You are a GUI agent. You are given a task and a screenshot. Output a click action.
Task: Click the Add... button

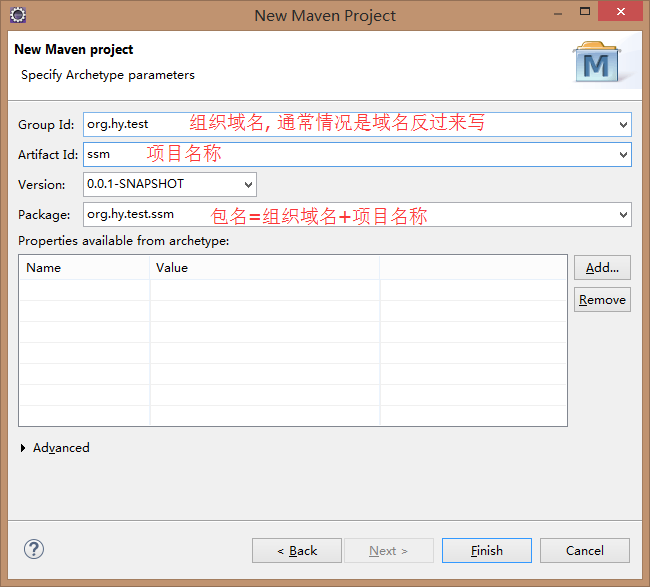pyautogui.click(x=602, y=268)
